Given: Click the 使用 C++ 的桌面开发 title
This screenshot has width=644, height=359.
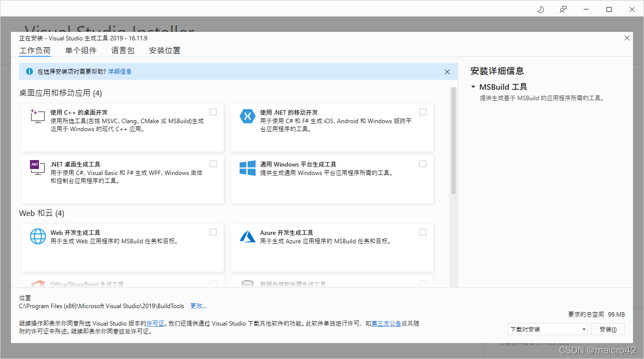Looking at the screenshot, I should (x=79, y=113).
